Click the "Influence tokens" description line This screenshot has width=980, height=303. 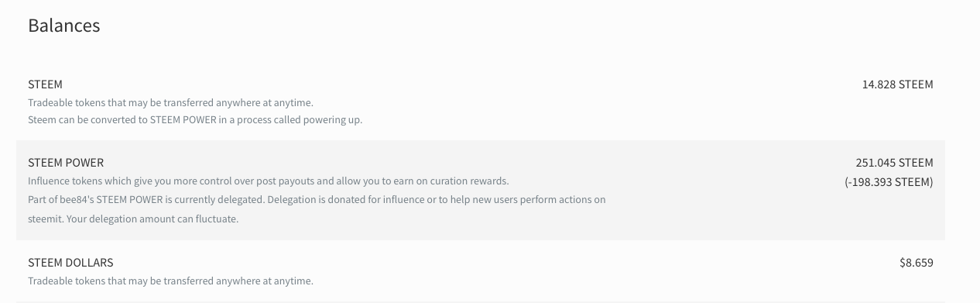click(x=269, y=181)
